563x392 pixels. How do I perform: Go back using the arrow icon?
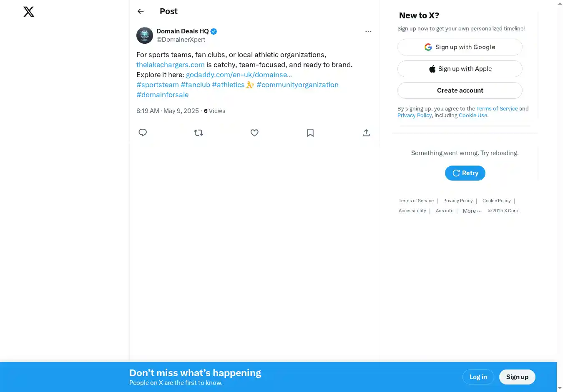141,12
